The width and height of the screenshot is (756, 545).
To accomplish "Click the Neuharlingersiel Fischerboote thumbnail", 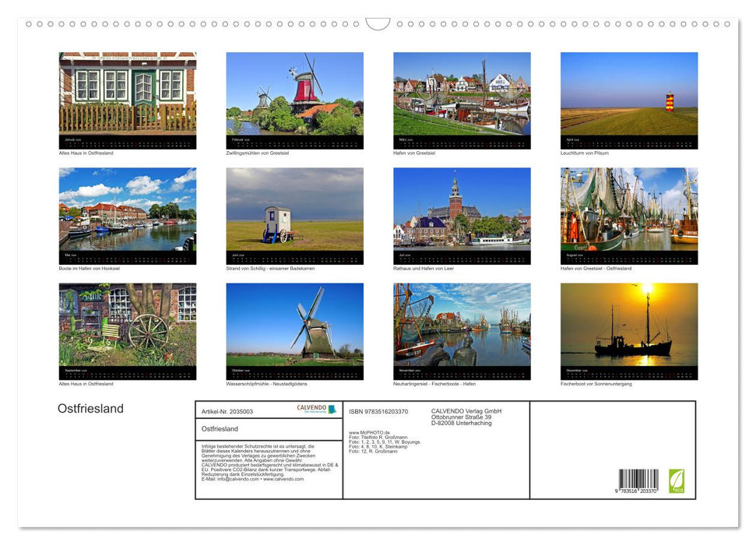I will (462, 325).
